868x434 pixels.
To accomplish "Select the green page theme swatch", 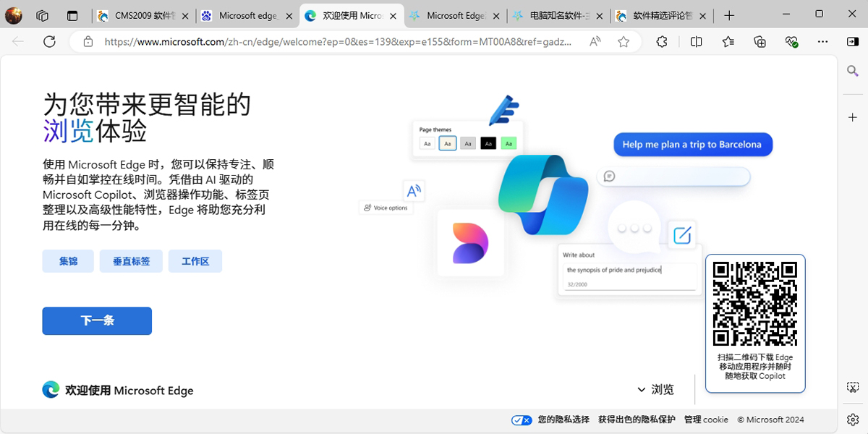I will coord(509,143).
